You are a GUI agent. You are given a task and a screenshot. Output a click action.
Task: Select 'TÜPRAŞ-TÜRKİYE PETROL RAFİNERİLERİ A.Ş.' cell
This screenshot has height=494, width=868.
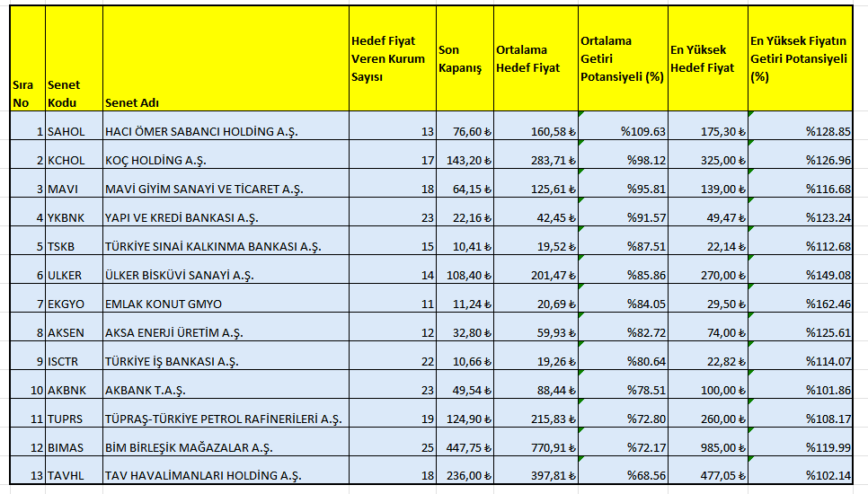(x=226, y=413)
